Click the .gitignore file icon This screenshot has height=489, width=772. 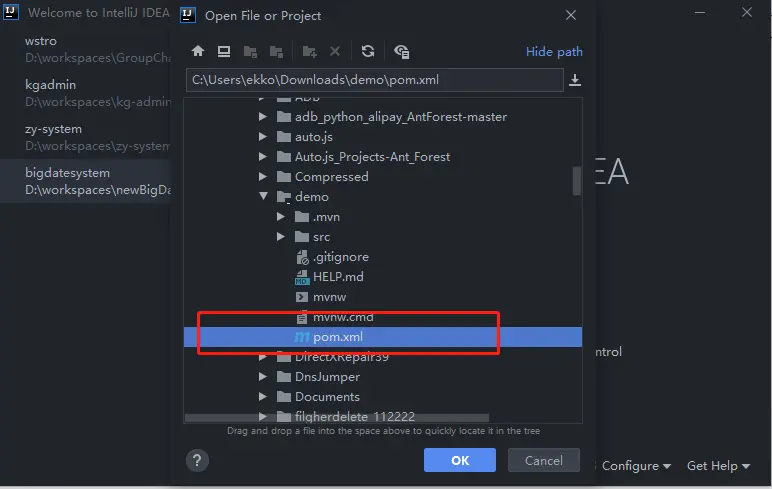(302, 257)
